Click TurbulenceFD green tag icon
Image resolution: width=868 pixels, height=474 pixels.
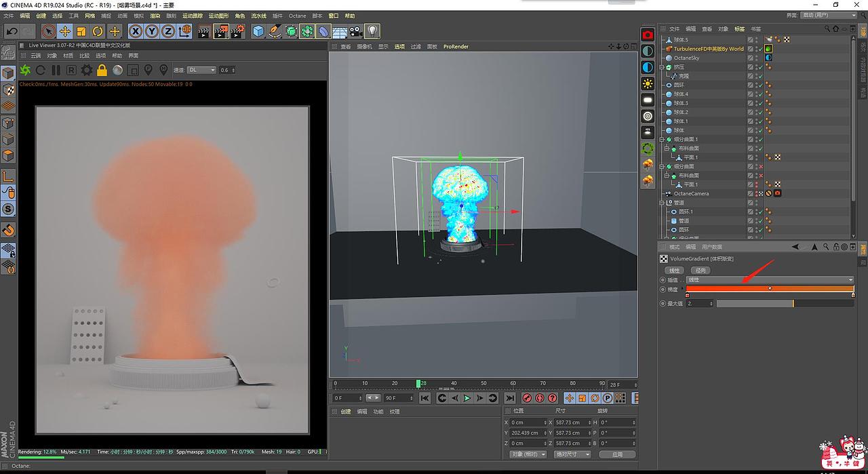(768, 49)
